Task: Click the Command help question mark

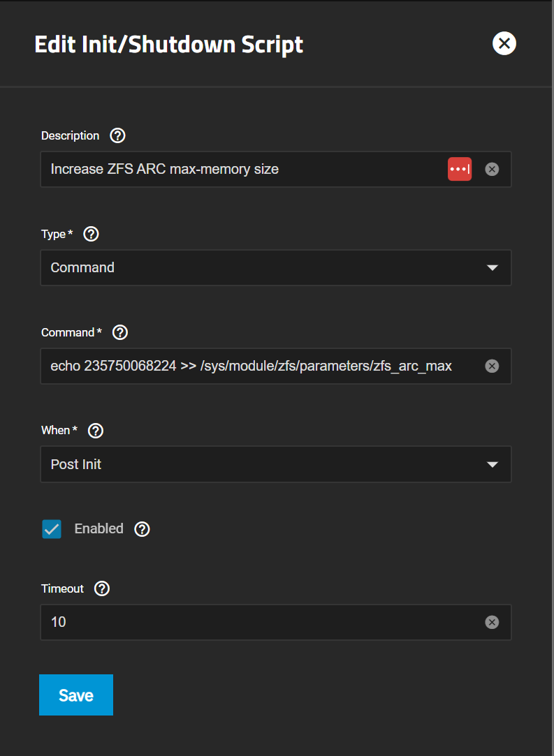Action: pos(120,332)
